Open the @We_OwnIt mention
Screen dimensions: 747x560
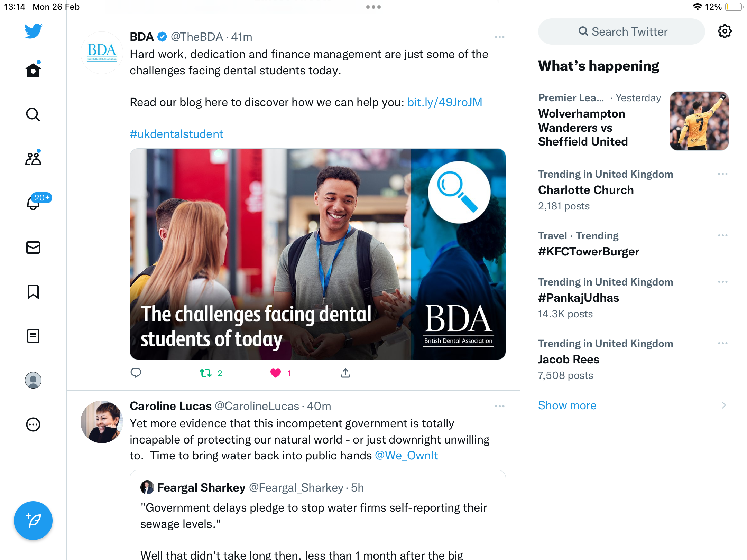pos(406,456)
